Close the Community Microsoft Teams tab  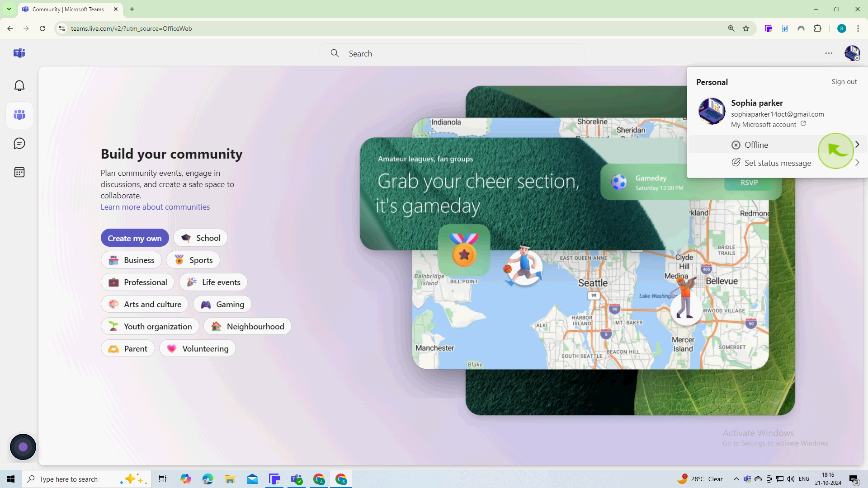pyautogui.click(x=116, y=9)
